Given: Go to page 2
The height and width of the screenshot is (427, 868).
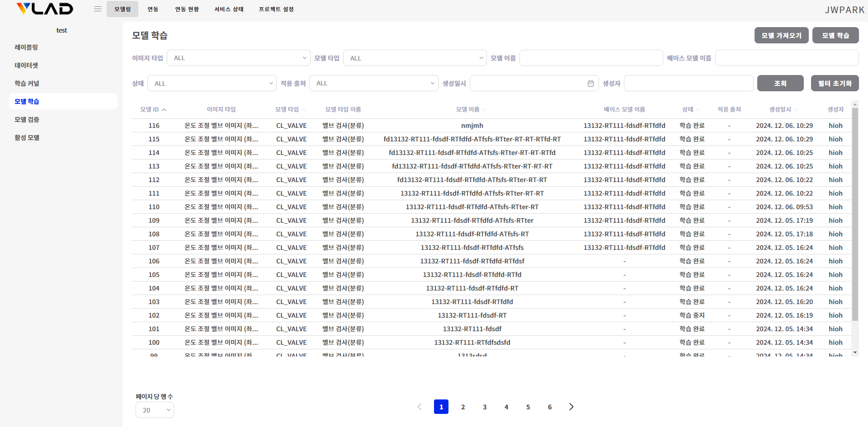Looking at the screenshot, I should click(x=463, y=407).
